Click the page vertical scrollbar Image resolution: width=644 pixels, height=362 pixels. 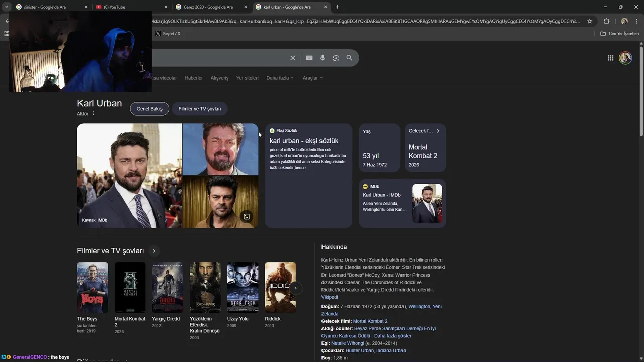pos(641,90)
